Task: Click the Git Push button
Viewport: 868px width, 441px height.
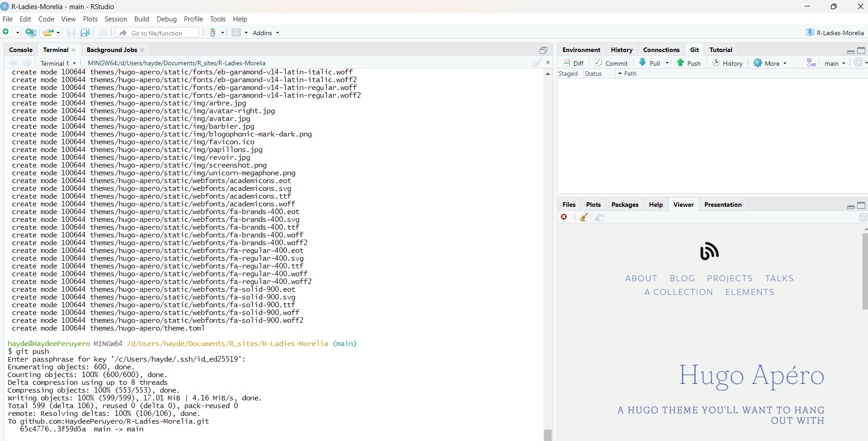Action: tap(689, 63)
